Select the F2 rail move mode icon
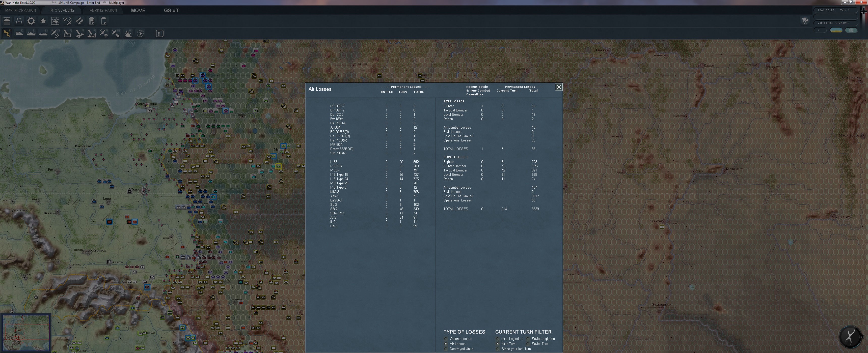868x353 pixels. (19, 33)
